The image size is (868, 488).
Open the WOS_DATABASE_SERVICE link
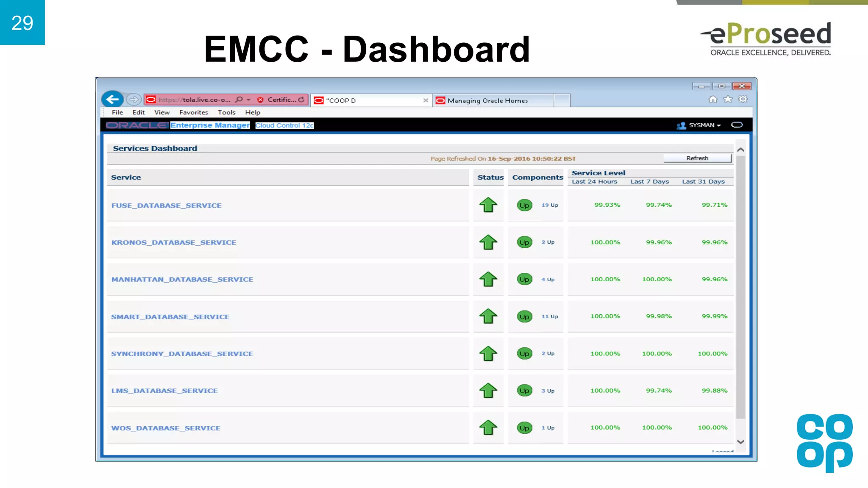click(x=166, y=428)
